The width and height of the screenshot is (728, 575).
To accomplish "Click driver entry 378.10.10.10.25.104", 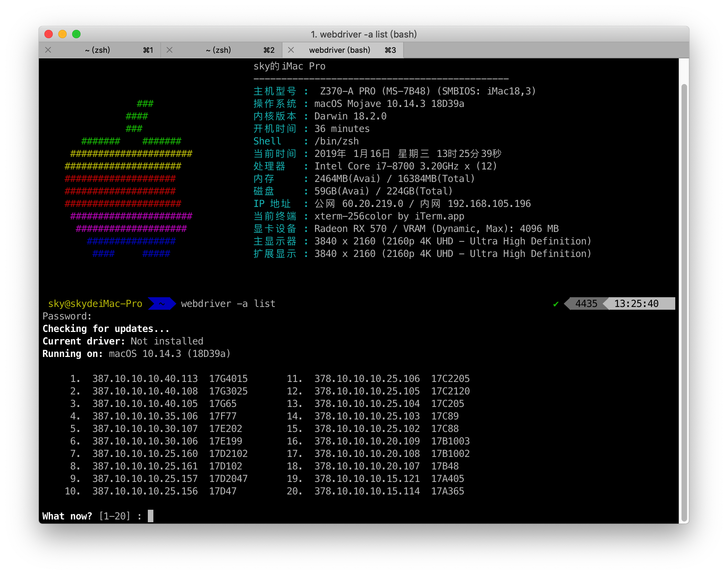I will 367,404.
